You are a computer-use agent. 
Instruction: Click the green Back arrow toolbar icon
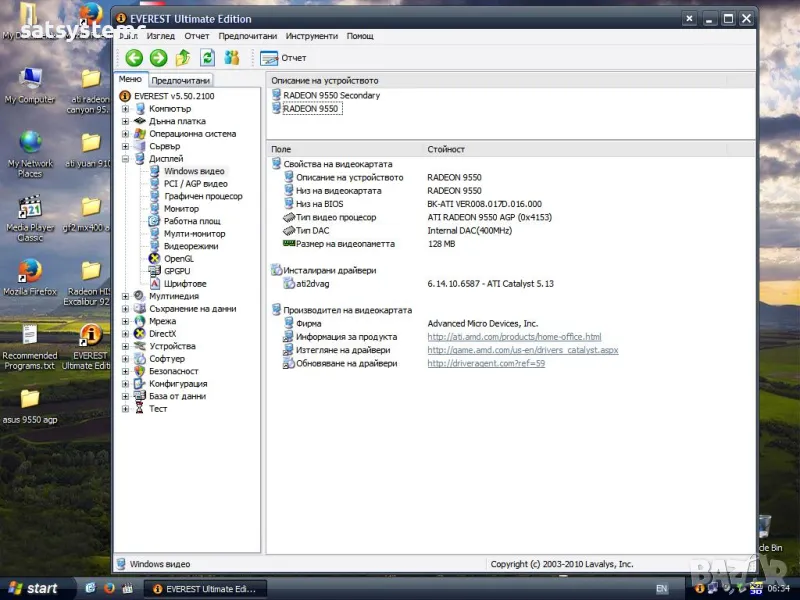click(134, 58)
